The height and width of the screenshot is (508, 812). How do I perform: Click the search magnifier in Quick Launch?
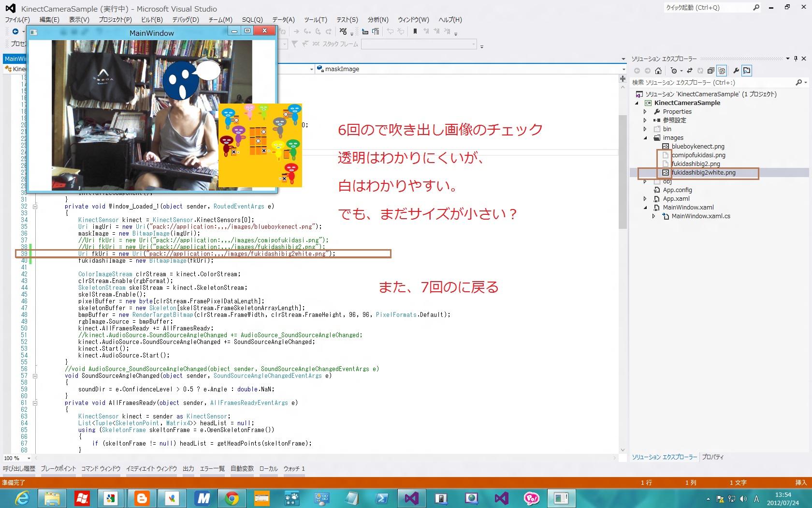coord(756,7)
